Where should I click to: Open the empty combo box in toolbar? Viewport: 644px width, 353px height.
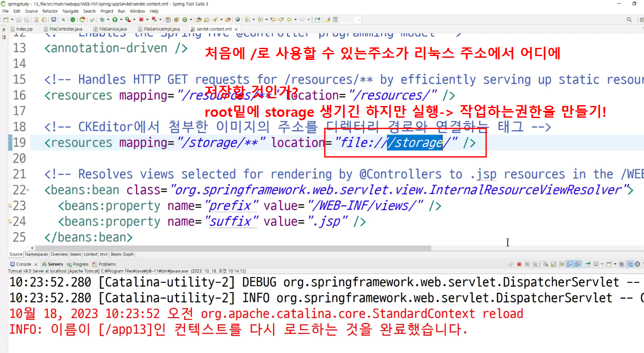(350, 19)
